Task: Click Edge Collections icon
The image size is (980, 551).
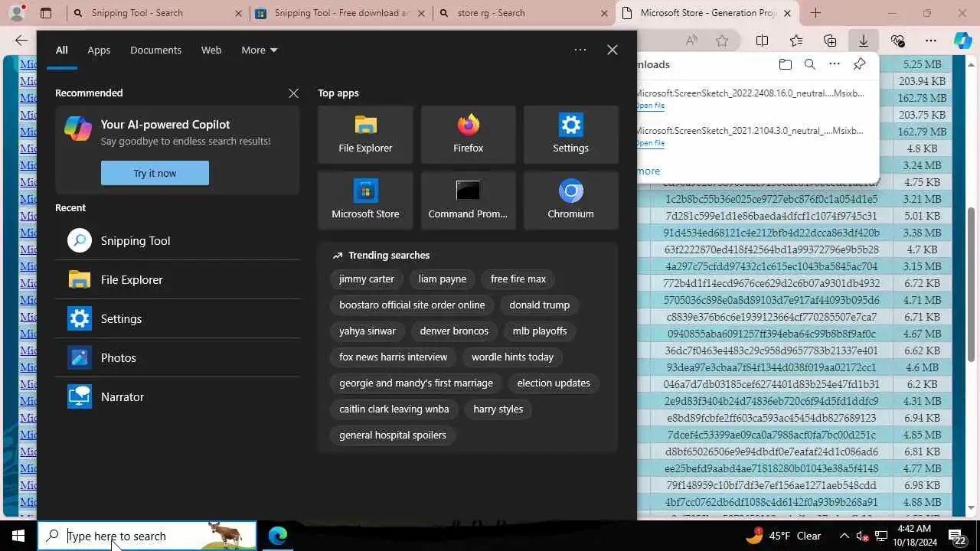Action: pos(830,41)
